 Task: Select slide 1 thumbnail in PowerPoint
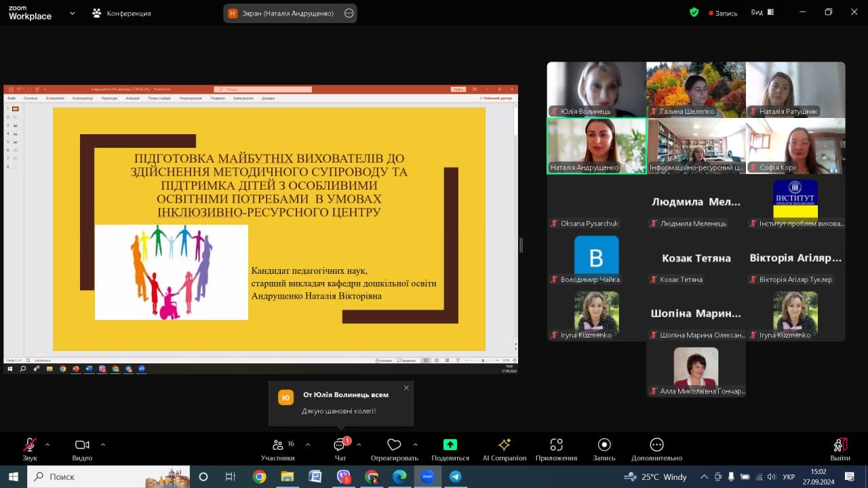click(x=16, y=108)
